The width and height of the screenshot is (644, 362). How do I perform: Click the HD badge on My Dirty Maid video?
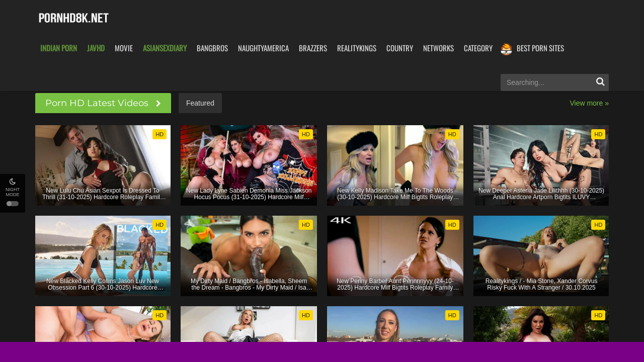[x=306, y=225]
